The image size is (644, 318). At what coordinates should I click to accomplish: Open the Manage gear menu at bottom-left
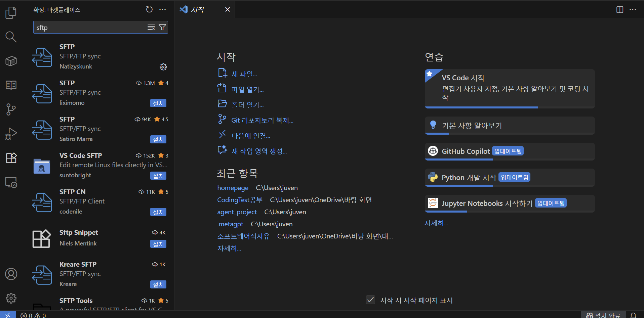[11, 298]
